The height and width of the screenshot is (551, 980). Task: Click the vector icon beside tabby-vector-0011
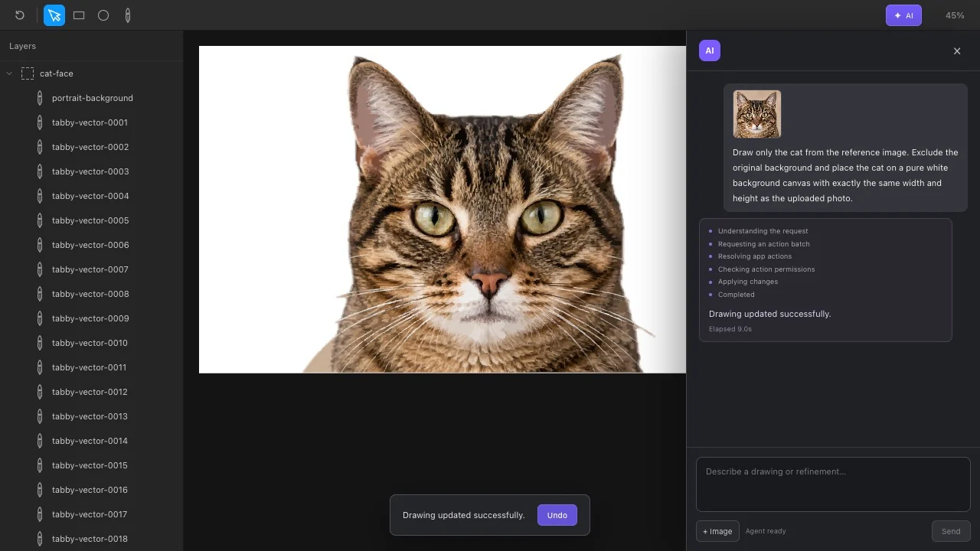coord(40,367)
